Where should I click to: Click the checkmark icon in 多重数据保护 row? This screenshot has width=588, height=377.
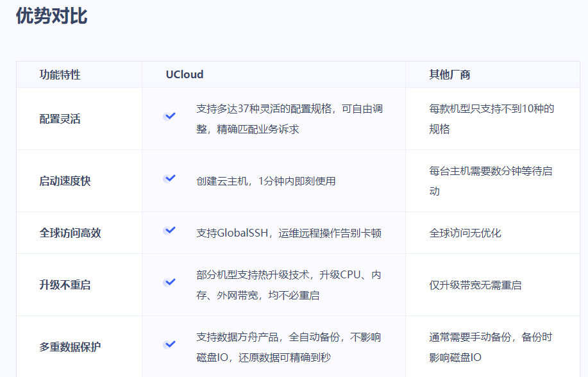[x=169, y=344]
